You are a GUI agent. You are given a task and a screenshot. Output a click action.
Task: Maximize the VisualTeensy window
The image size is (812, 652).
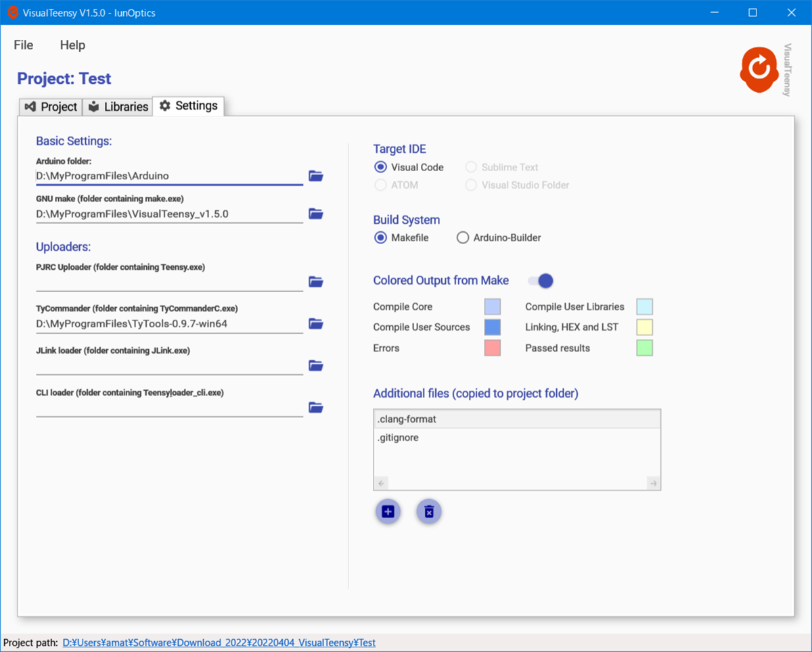(752, 12)
